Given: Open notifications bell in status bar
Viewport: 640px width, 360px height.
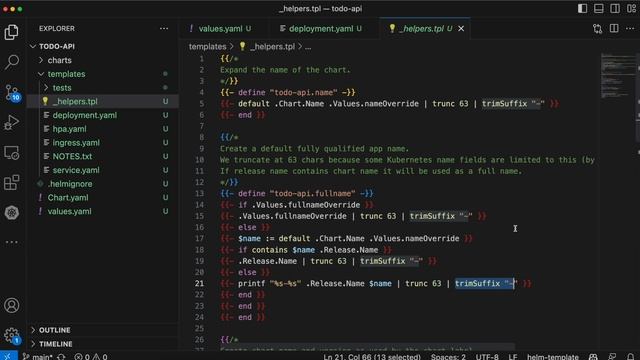Looking at the screenshot, I should (x=631, y=357).
